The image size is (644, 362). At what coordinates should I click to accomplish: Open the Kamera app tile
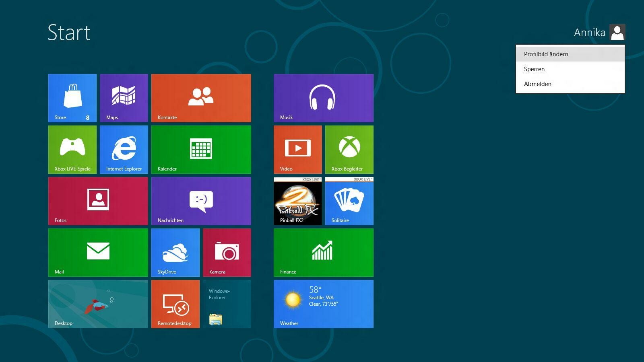pyautogui.click(x=227, y=252)
